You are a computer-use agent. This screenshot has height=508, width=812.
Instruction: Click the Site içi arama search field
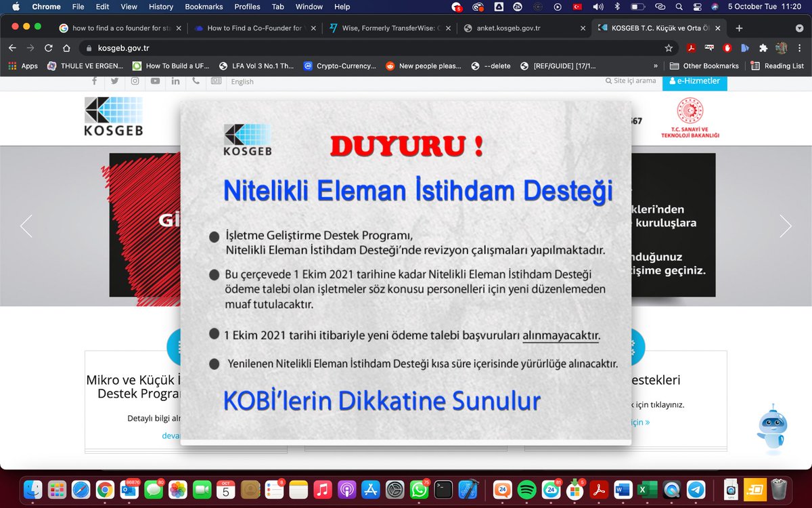click(x=631, y=81)
